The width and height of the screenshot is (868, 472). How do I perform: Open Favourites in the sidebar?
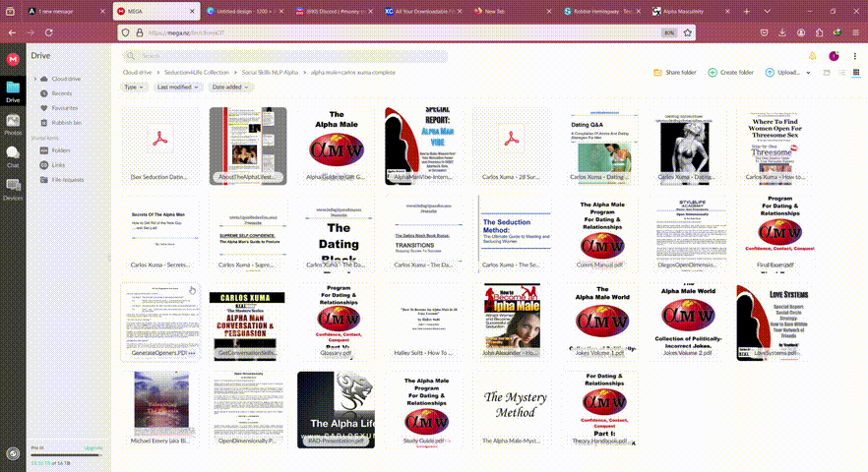[59, 108]
